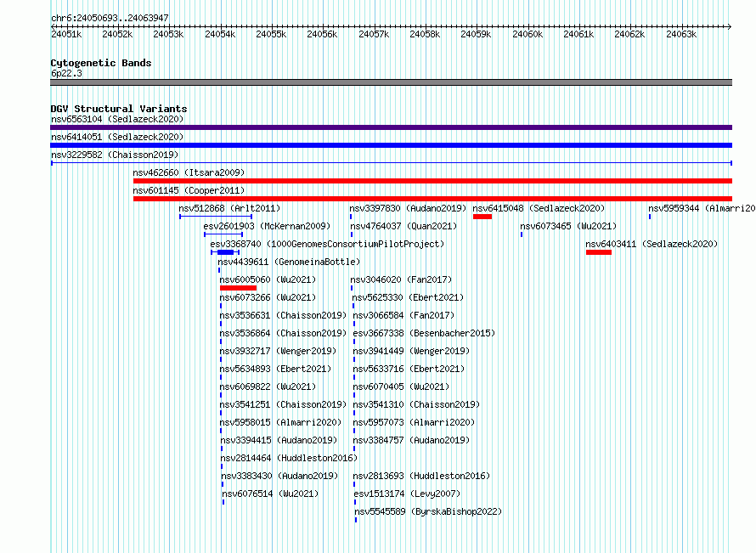This screenshot has height=553, width=756.
Task: Open nsv3066584 (Fan2017) variant
Action: (x=403, y=315)
